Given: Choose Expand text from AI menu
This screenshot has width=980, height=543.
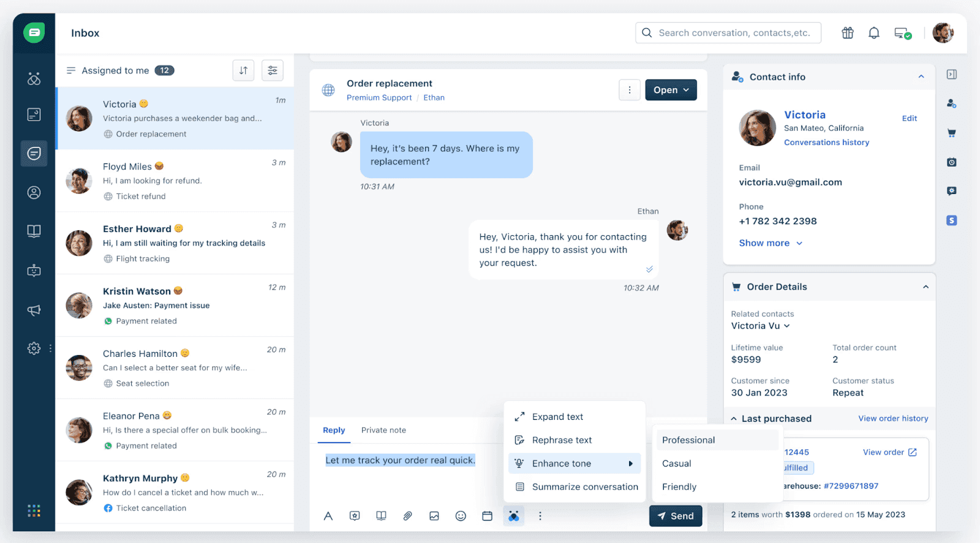Looking at the screenshot, I should (575, 417).
